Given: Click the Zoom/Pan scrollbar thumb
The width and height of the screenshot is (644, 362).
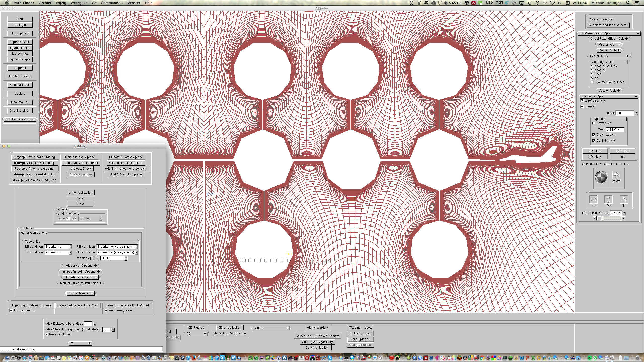Looking at the screenshot, I should [599, 218].
